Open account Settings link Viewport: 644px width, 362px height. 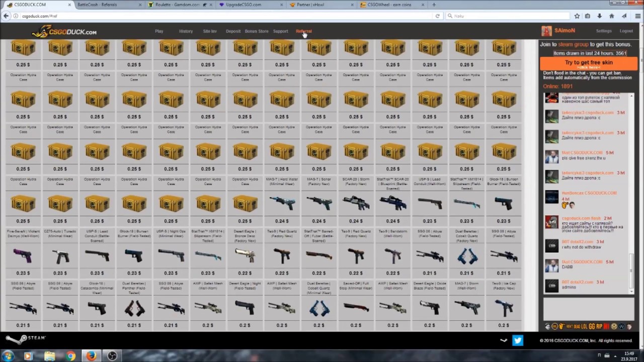pos(604,31)
